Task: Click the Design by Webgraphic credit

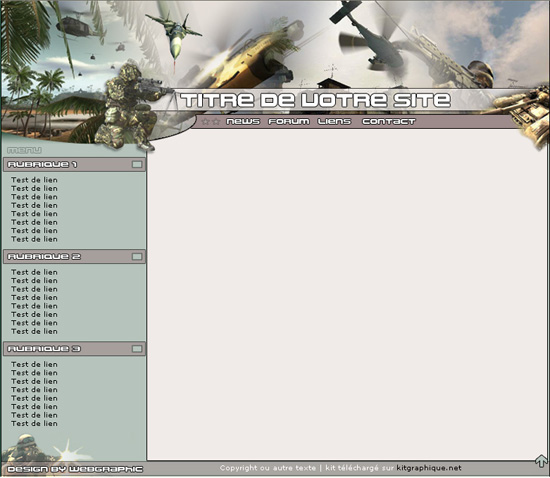Action: (75, 469)
